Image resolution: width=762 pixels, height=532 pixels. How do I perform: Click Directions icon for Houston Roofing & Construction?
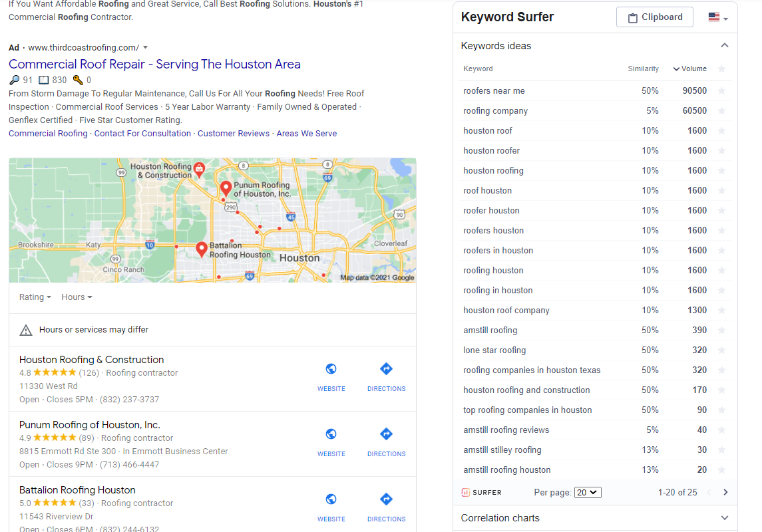[x=386, y=369]
